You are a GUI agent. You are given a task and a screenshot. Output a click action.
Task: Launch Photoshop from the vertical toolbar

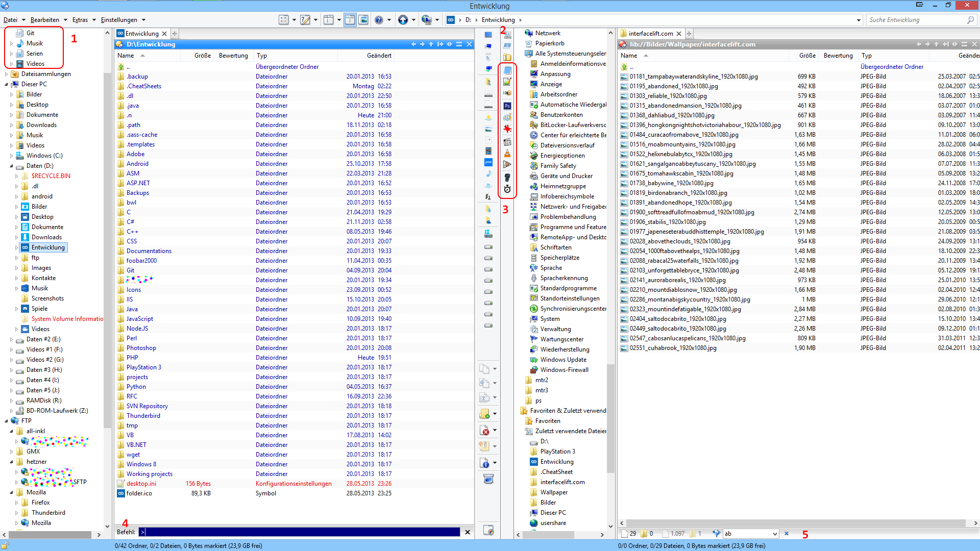pos(507,106)
